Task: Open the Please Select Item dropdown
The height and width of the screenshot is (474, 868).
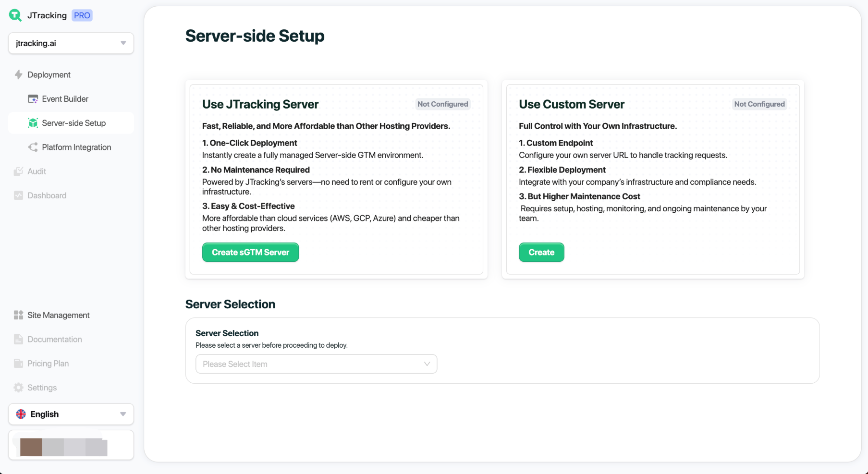Action: 316,364
